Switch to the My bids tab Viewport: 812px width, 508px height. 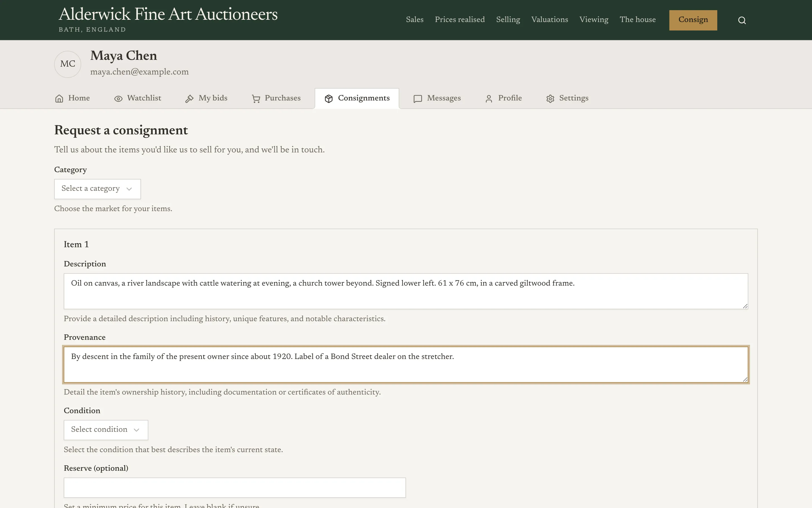tap(206, 98)
